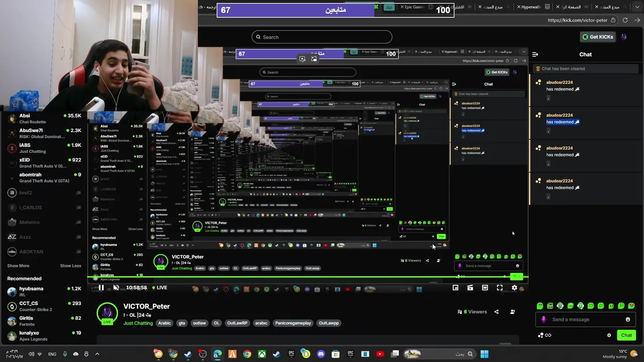Show hidden tray icons chevron
This screenshot has width=644, height=362.
[97, 354]
